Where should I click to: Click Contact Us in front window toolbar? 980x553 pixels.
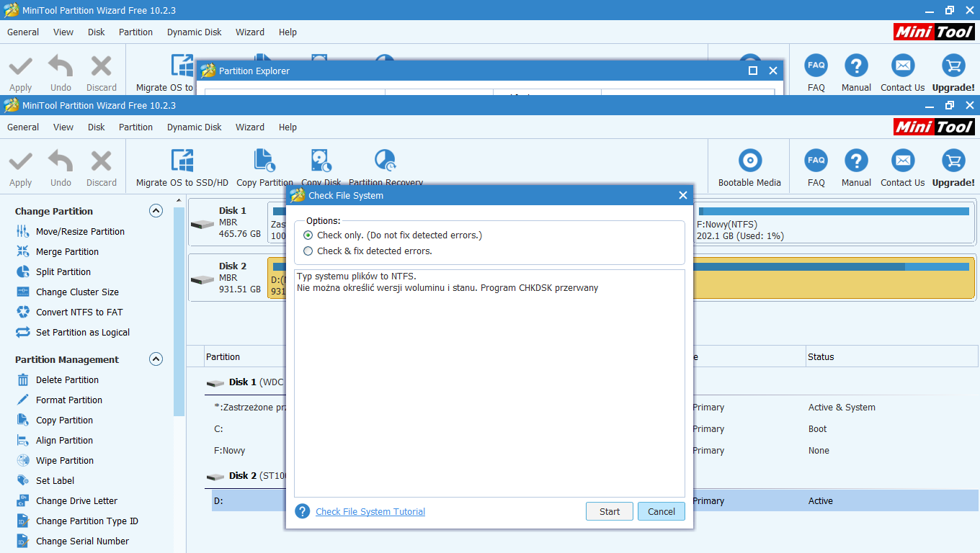click(x=902, y=168)
